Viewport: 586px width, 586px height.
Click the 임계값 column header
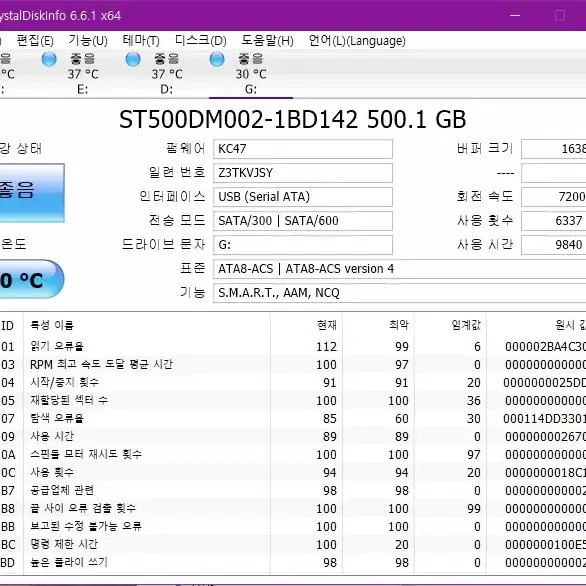coord(450,325)
